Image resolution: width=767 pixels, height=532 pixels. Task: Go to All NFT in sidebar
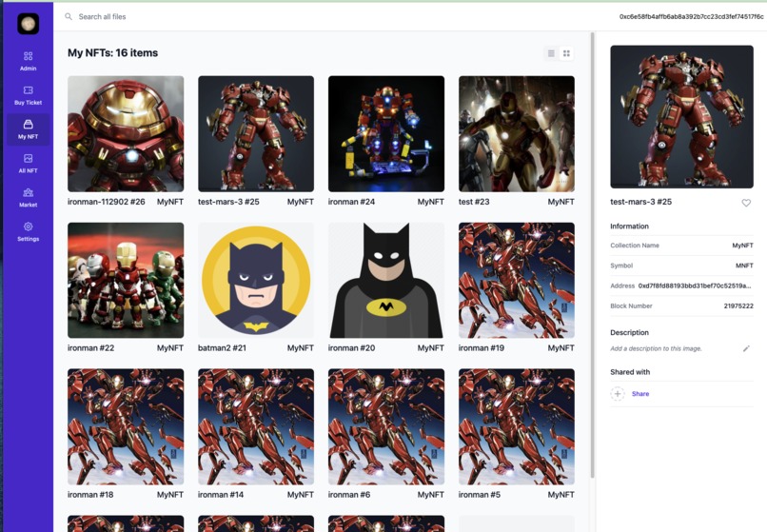pos(28,164)
